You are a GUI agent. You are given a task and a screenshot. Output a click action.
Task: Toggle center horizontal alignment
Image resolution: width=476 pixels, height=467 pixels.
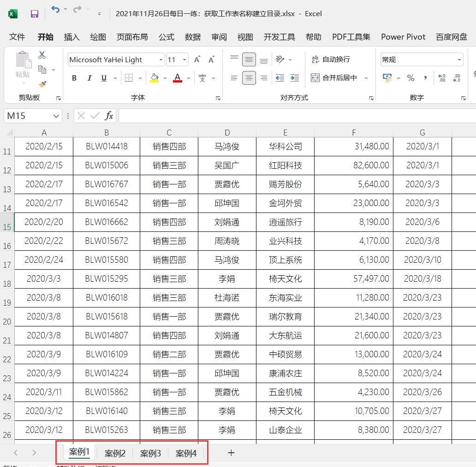(x=249, y=78)
